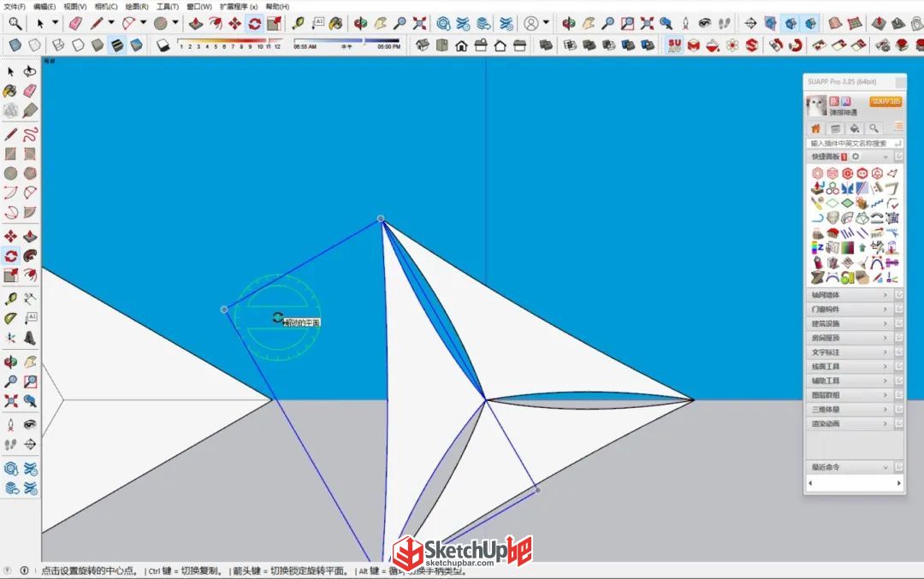Select the Move tool in left toolbar
Viewport: 924px width, 579px height.
(10, 236)
